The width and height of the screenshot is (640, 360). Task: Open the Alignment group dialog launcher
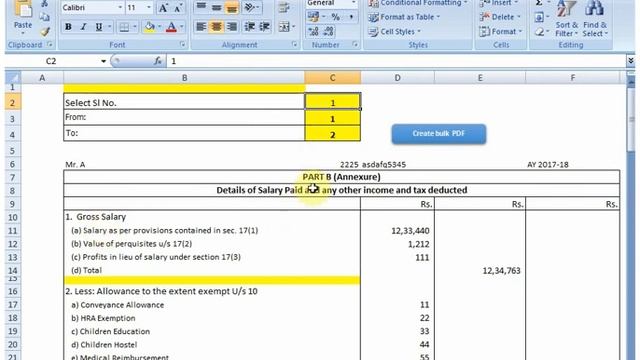click(x=294, y=44)
